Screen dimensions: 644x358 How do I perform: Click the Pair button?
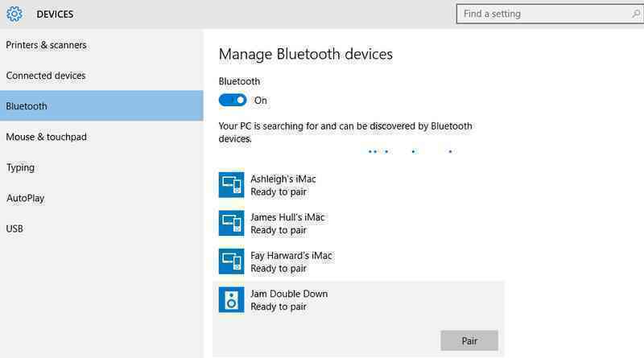pyautogui.click(x=469, y=340)
